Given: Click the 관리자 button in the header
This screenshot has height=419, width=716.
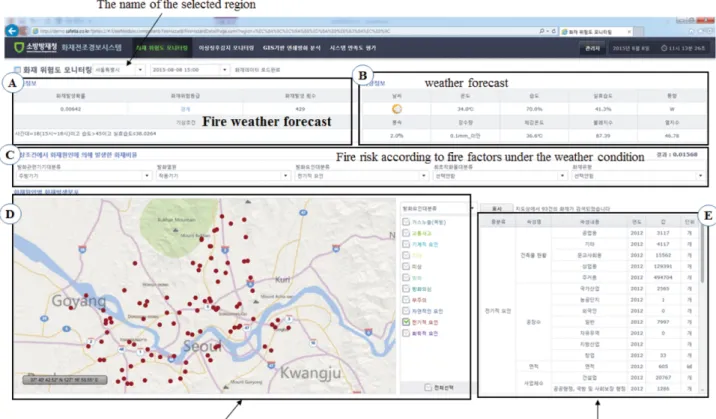Looking at the screenshot, I should click(592, 48).
